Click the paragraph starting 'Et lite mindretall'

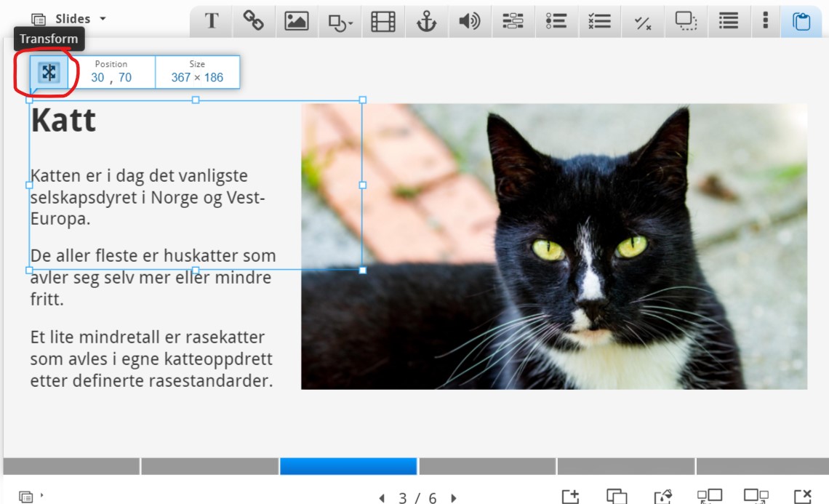coord(151,359)
